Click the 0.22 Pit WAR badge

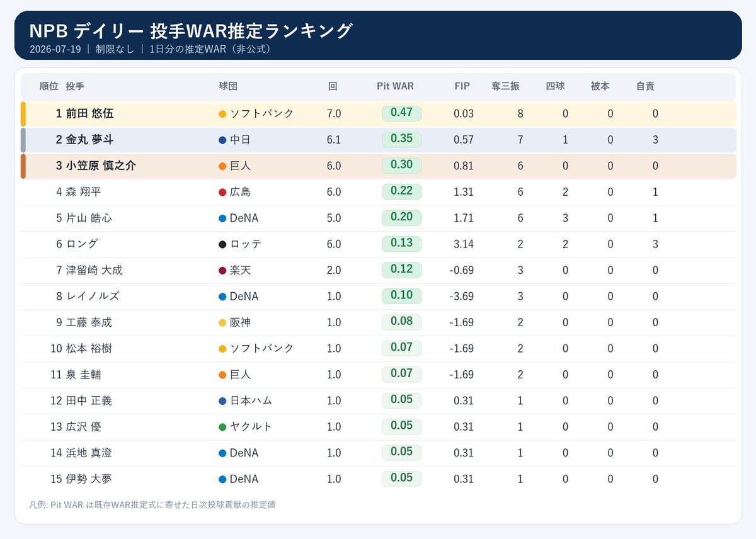point(401,191)
